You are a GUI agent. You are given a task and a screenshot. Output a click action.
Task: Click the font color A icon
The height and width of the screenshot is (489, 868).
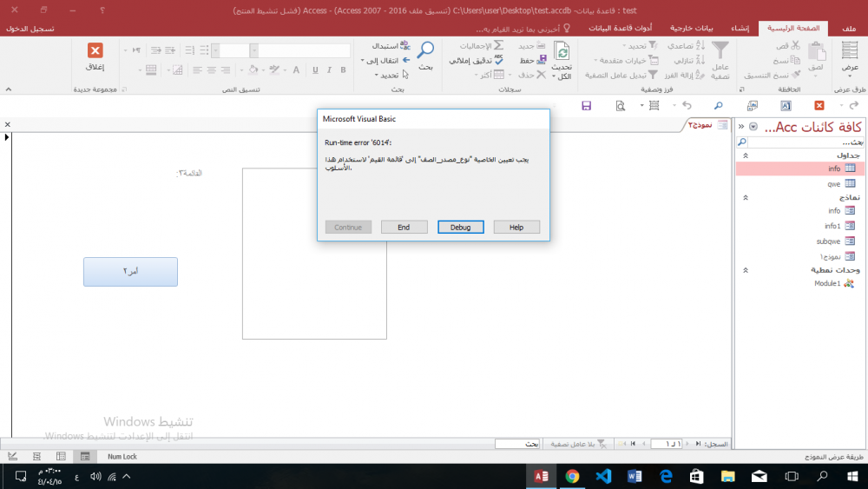[296, 69]
